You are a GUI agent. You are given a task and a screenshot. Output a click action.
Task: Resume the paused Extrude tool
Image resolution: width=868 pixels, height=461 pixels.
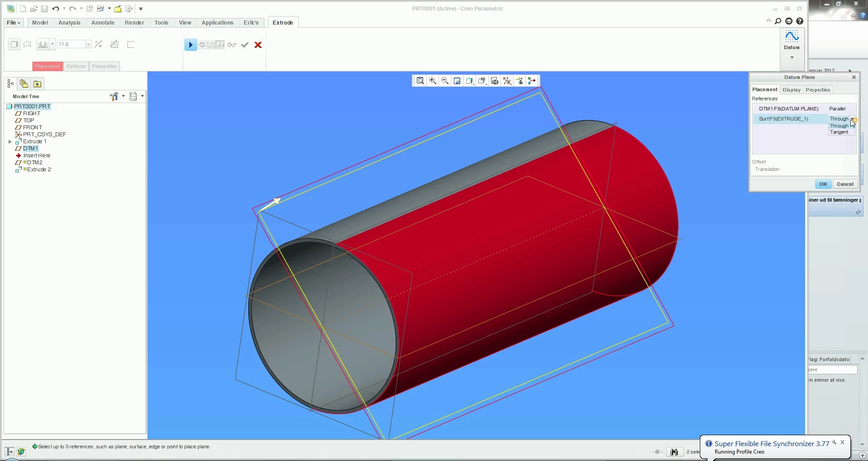tap(190, 45)
